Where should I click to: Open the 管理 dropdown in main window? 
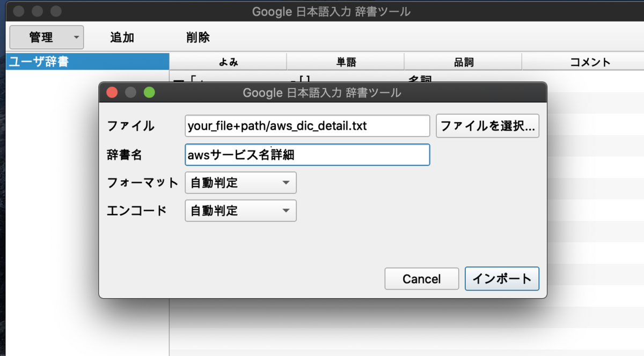pos(47,38)
